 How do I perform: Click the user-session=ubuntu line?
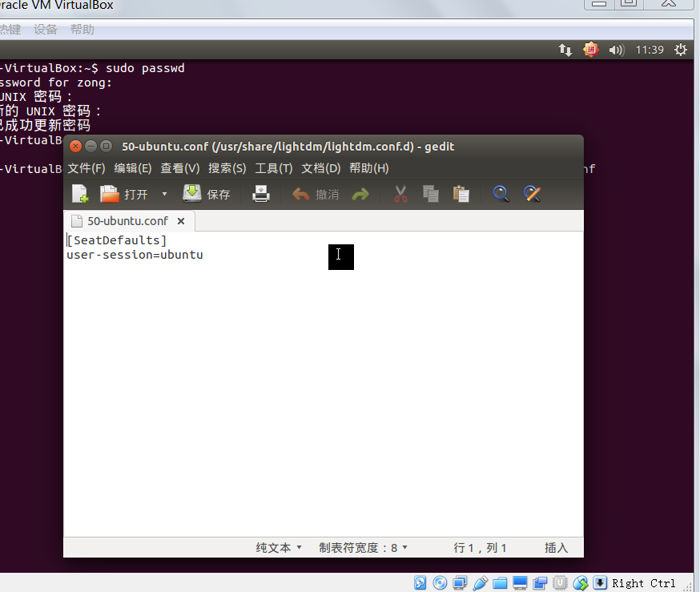point(135,255)
